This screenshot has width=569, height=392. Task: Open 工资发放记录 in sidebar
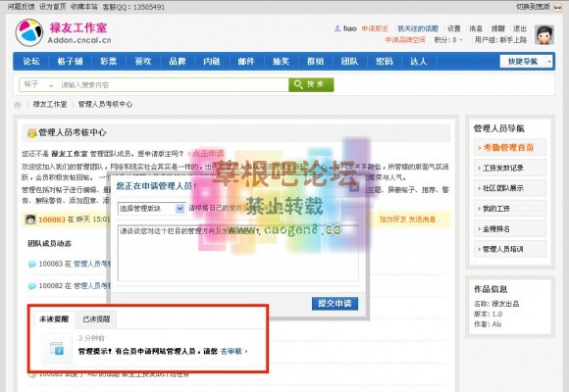click(x=510, y=168)
